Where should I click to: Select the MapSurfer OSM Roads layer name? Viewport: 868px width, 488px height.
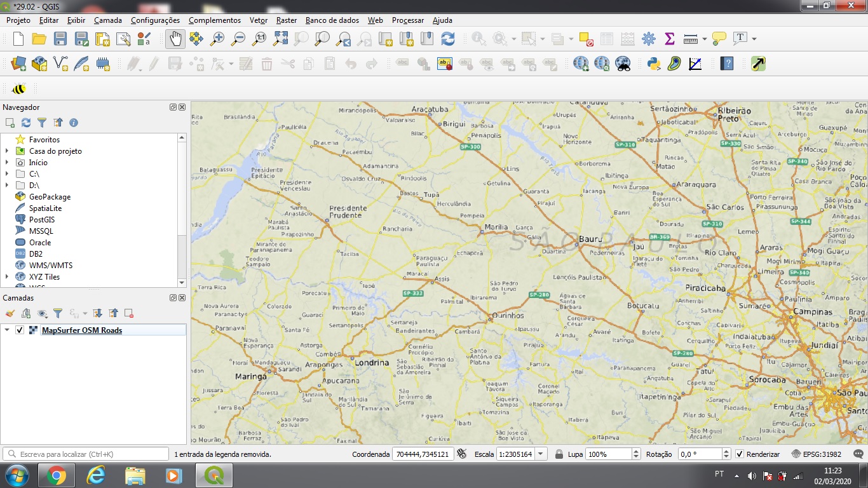point(81,330)
